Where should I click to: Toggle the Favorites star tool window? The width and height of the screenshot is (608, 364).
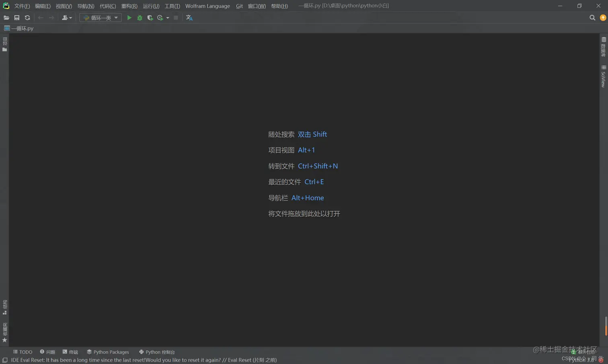[x=4, y=333]
